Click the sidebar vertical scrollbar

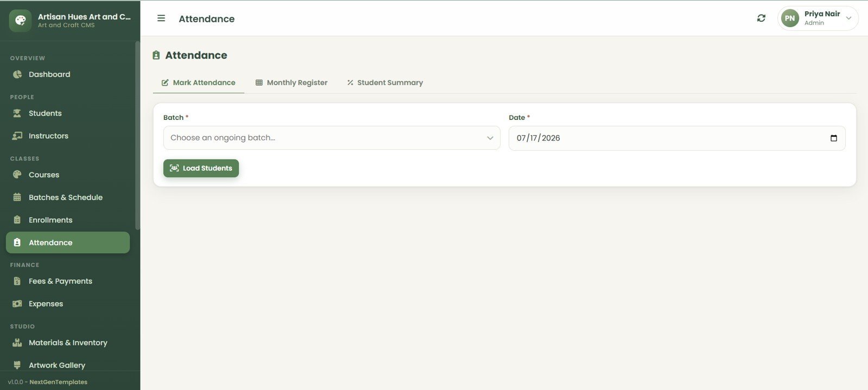tap(137, 136)
